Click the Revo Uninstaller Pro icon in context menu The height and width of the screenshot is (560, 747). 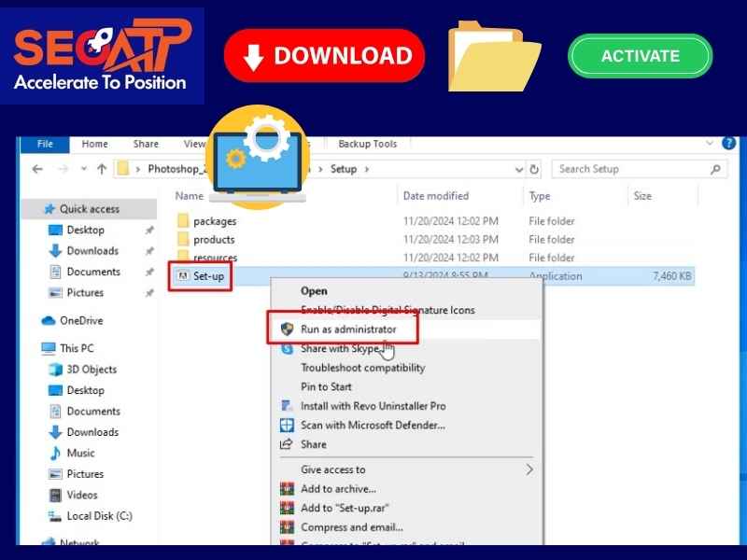(288, 406)
